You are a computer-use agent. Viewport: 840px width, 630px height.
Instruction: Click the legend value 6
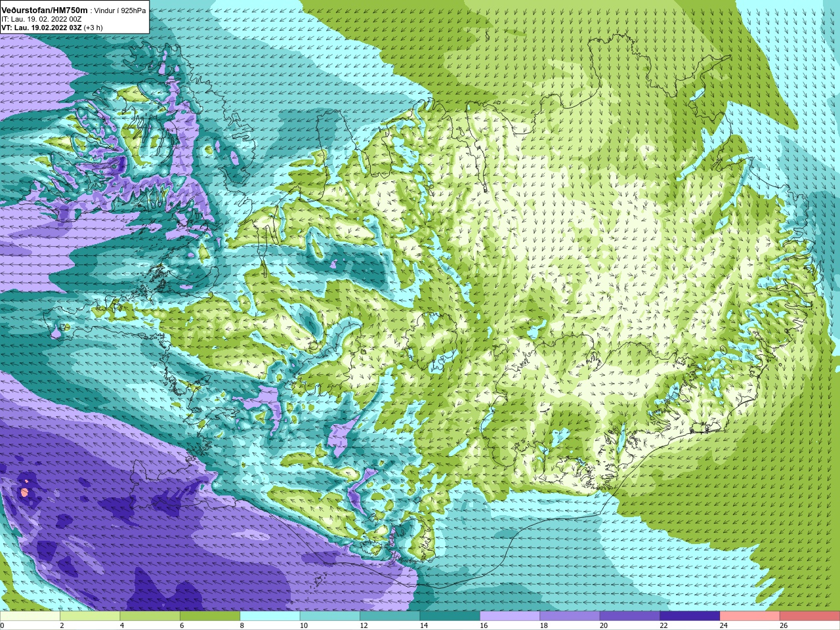(x=182, y=625)
